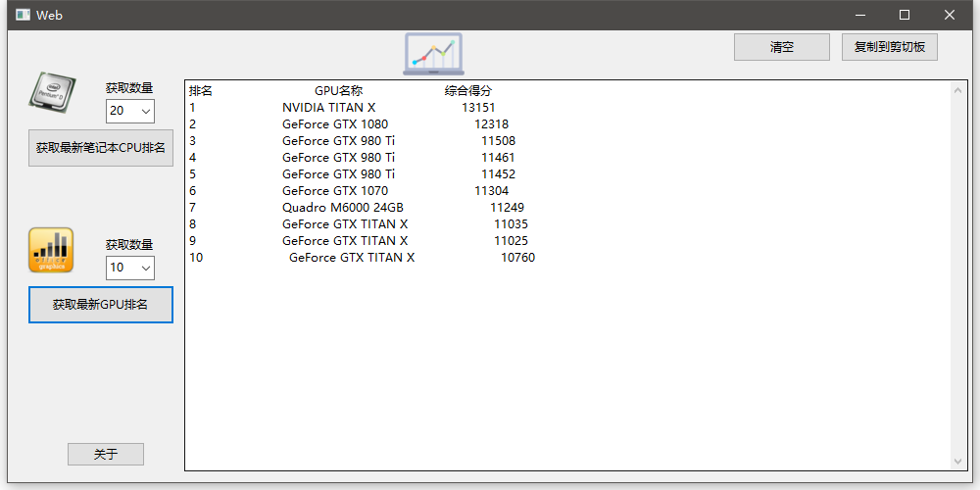Click the 排名 column header text
This screenshot has width=980, height=490.
click(x=201, y=91)
